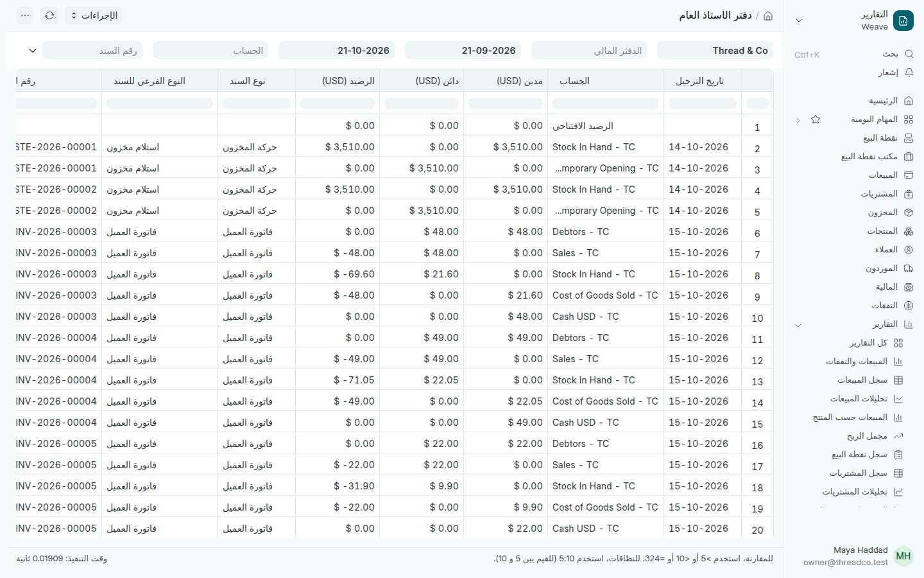Open المخزون stock module icon
The width and height of the screenshot is (924, 578).
click(909, 213)
